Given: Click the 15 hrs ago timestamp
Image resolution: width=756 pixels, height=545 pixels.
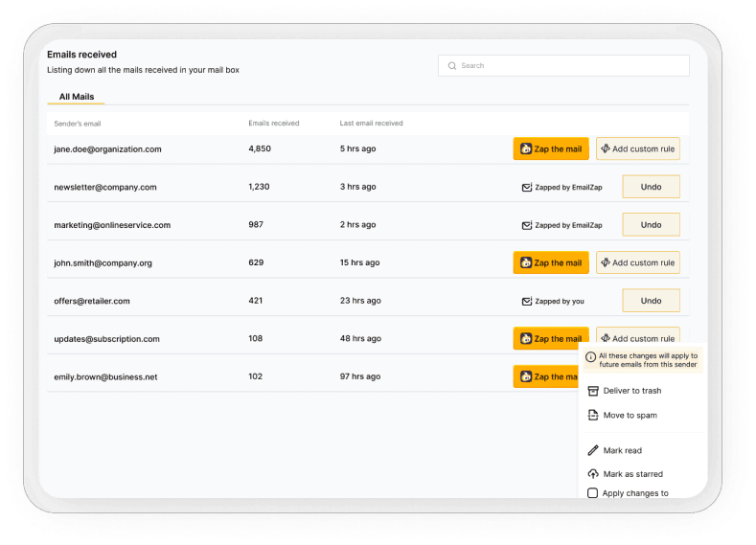Looking at the screenshot, I should (359, 262).
